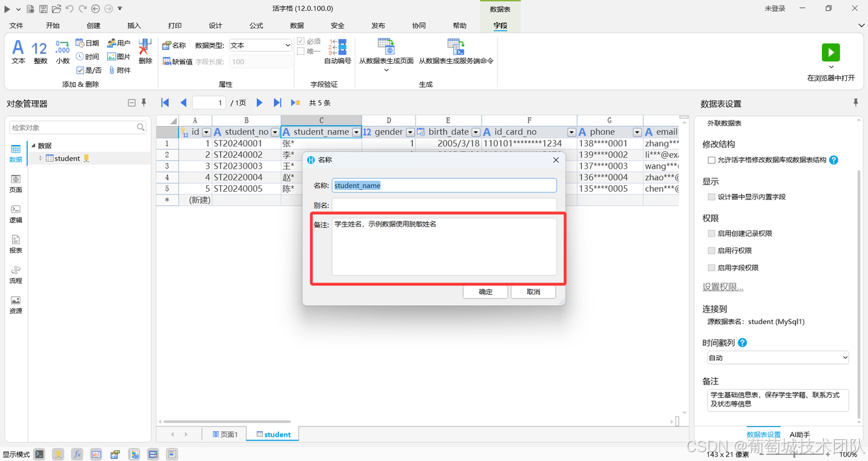Click the 名称 property button

174,45
